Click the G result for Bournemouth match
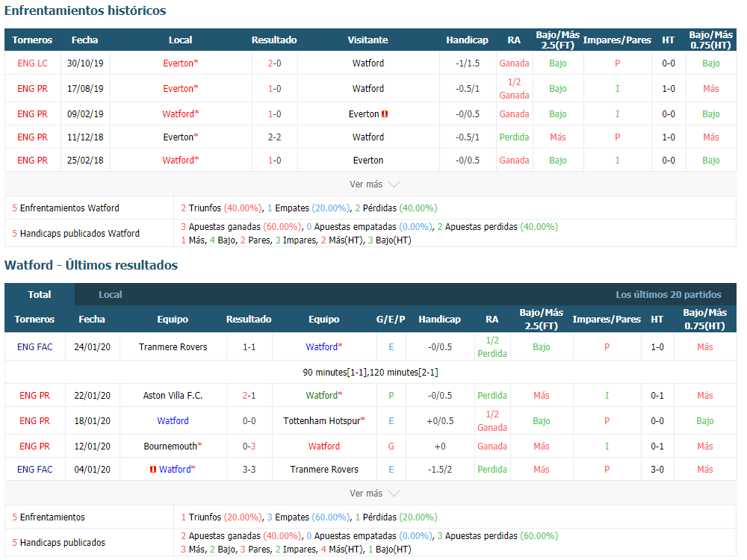 (391, 447)
